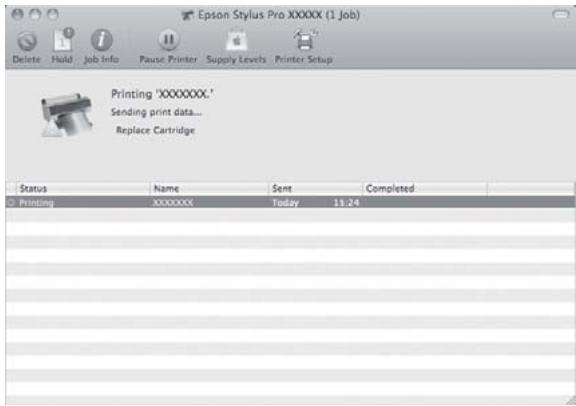Click the Replace Cartridge status message
The height and width of the screenshot is (406, 576).
[155, 130]
